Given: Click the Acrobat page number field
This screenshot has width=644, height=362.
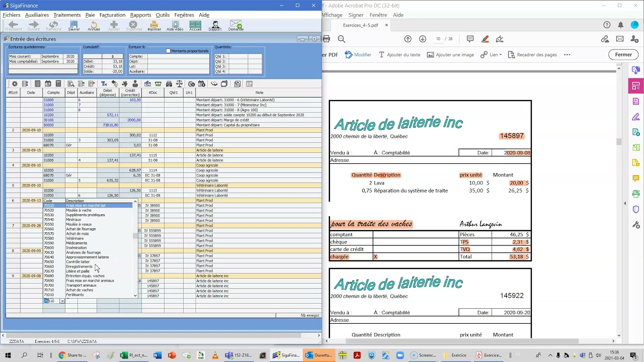Looking at the screenshot, I should [438, 39].
